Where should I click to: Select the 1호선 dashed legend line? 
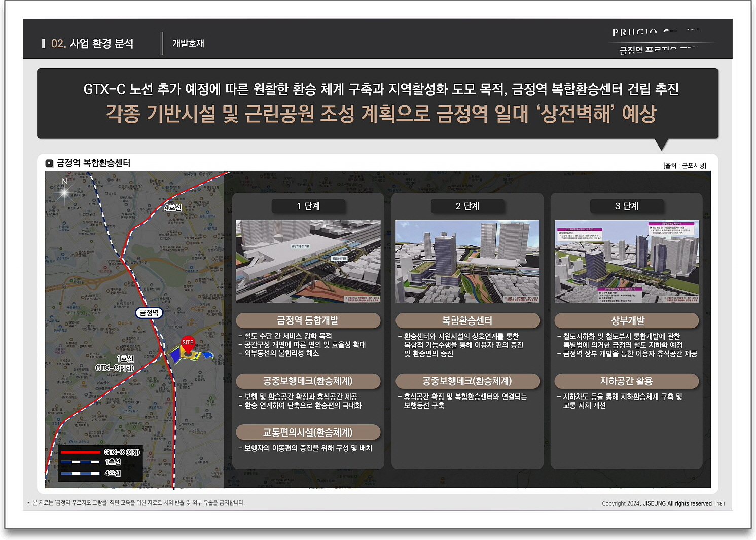click(x=80, y=462)
